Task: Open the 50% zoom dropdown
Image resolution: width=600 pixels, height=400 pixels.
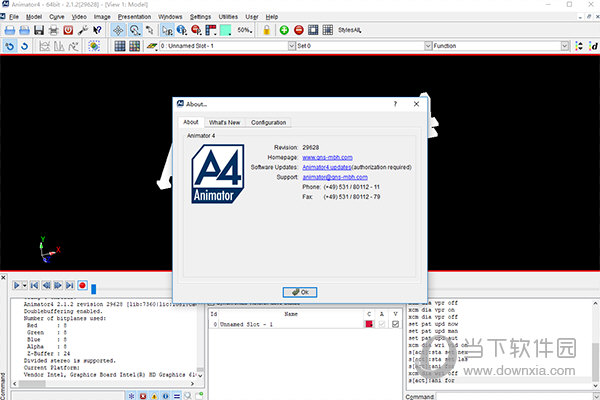Action: (245, 30)
